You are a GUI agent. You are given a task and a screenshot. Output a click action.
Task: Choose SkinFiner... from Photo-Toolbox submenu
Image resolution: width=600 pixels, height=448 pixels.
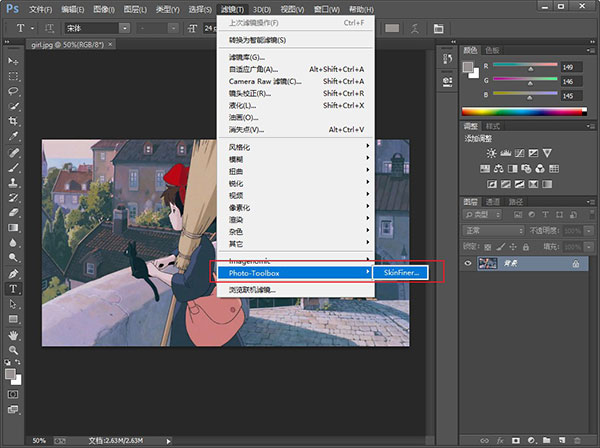point(401,273)
